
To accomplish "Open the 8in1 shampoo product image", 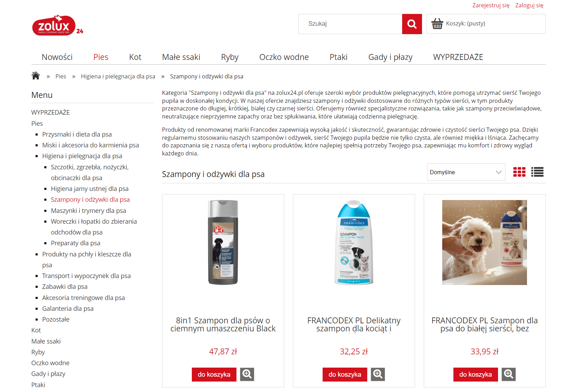I will click(x=223, y=243).
